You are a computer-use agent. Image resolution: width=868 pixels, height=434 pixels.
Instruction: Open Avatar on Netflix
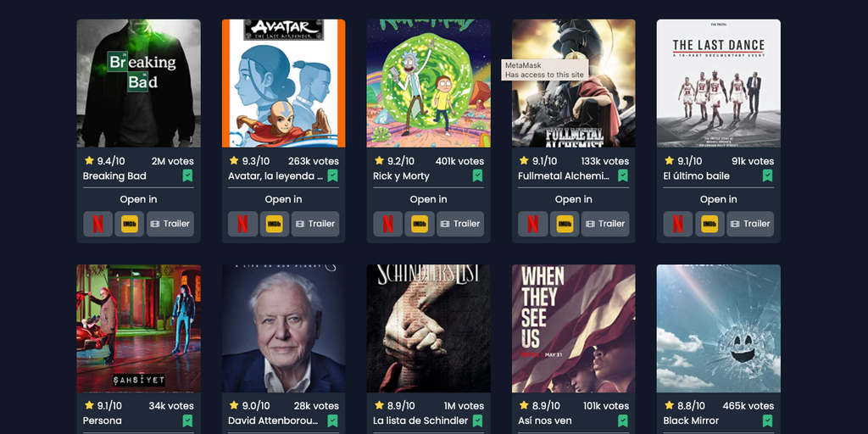click(242, 224)
